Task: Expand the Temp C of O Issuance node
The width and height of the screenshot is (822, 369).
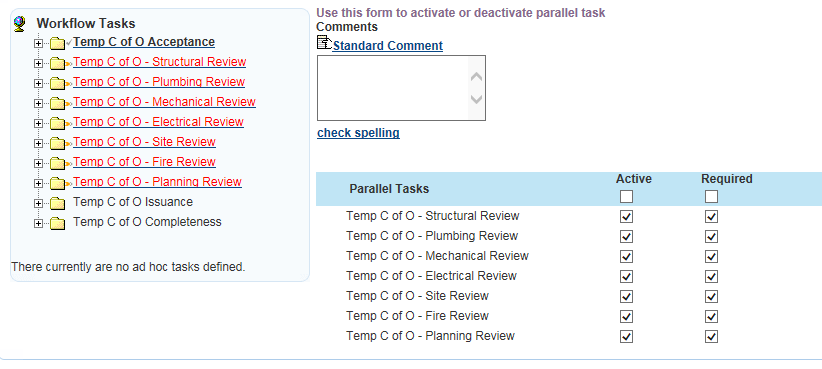Action: [38, 203]
